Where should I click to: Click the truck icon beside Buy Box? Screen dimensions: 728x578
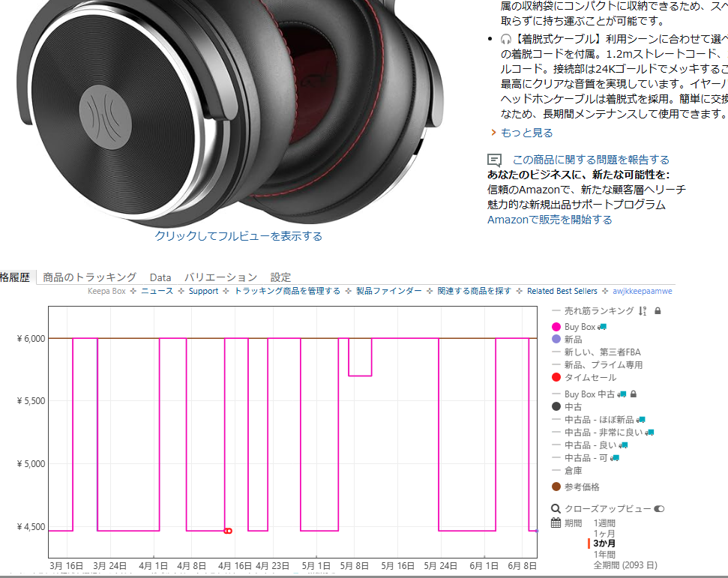tap(602, 327)
